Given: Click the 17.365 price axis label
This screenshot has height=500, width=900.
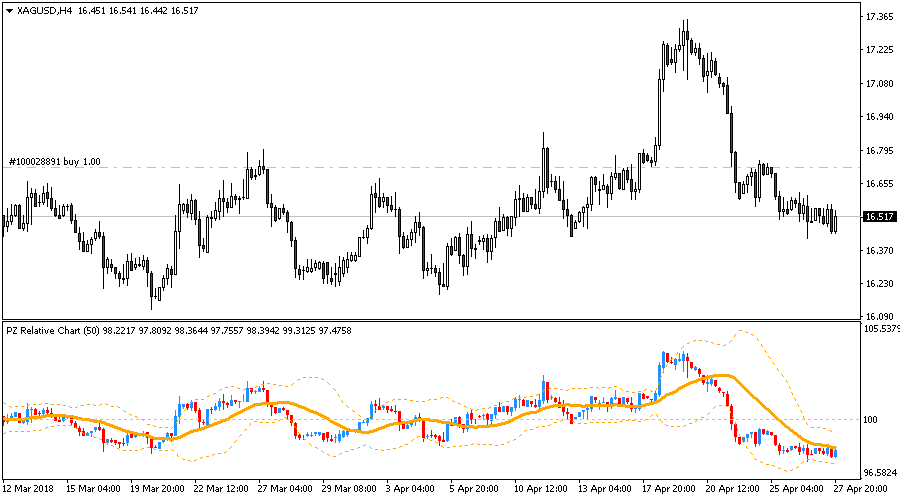Looking at the screenshot, I should click(879, 17).
